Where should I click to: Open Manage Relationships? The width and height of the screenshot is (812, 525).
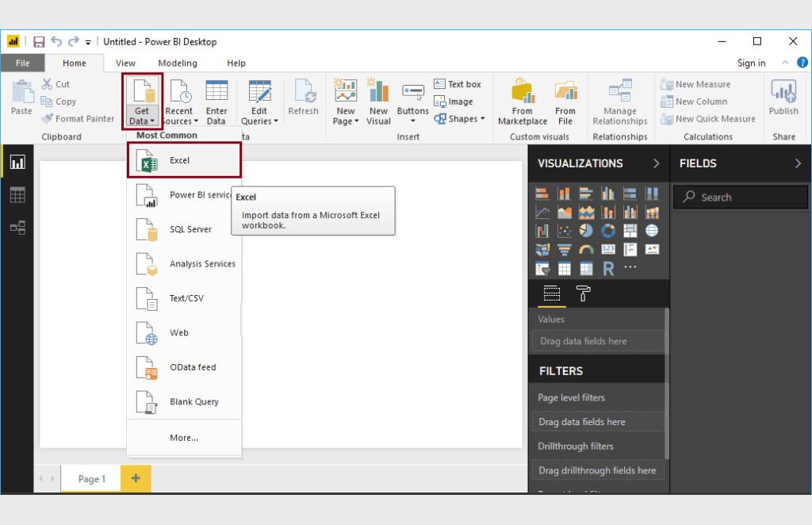tap(620, 102)
